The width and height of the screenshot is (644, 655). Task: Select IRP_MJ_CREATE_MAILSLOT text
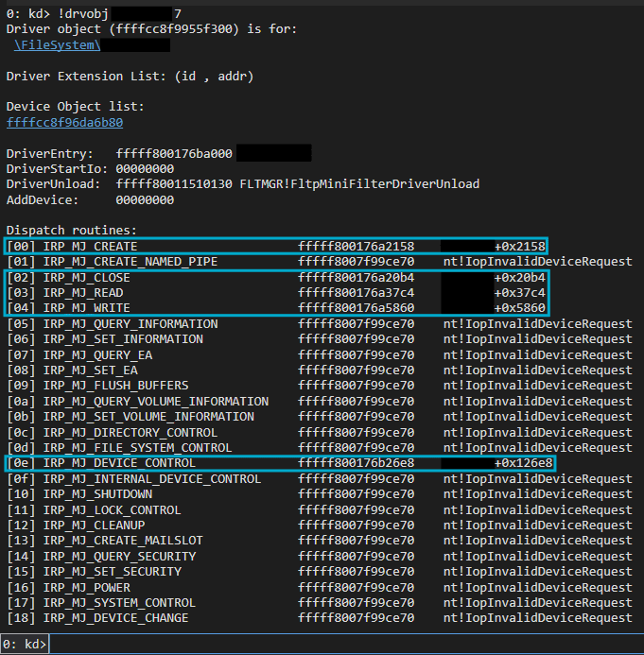pyautogui.click(x=123, y=540)
